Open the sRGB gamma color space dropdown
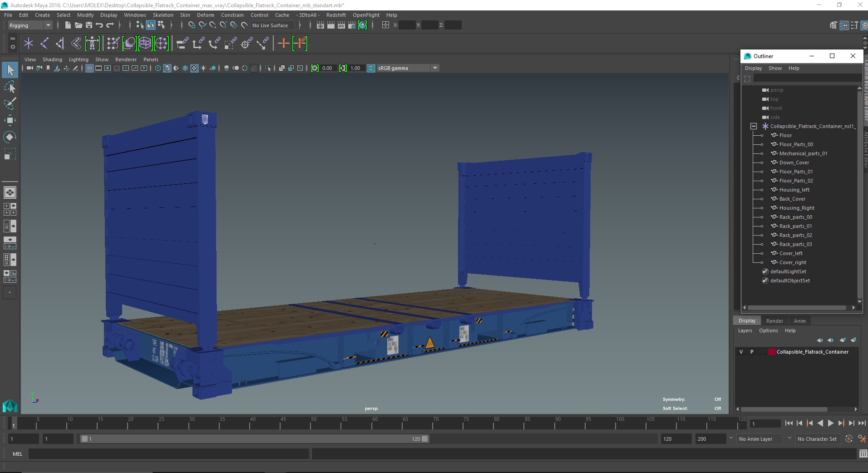Image resolution: width=868 pixels, height=473 pixels. 408,68
